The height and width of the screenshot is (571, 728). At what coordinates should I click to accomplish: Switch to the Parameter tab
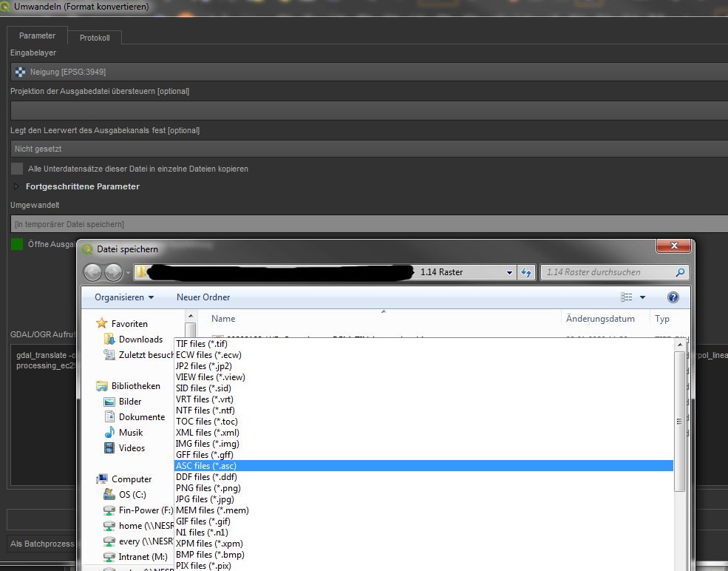pos(37,36)
